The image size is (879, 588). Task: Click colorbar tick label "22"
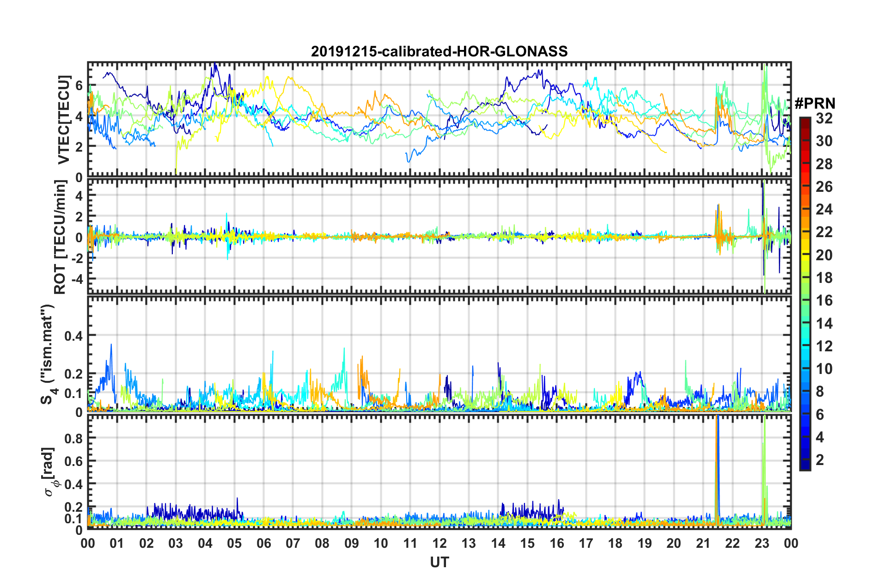point(824,232)
